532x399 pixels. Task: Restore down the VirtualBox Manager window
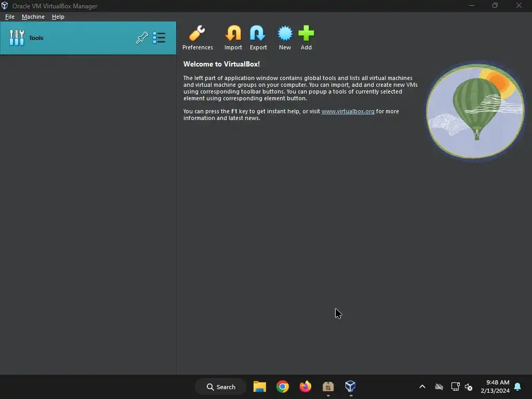(495, 5)
